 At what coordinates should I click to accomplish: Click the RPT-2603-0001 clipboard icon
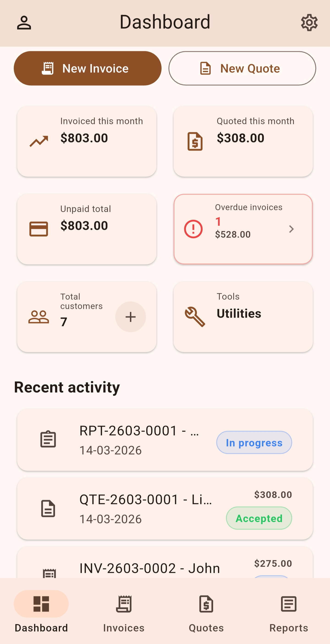click(48, 439)
